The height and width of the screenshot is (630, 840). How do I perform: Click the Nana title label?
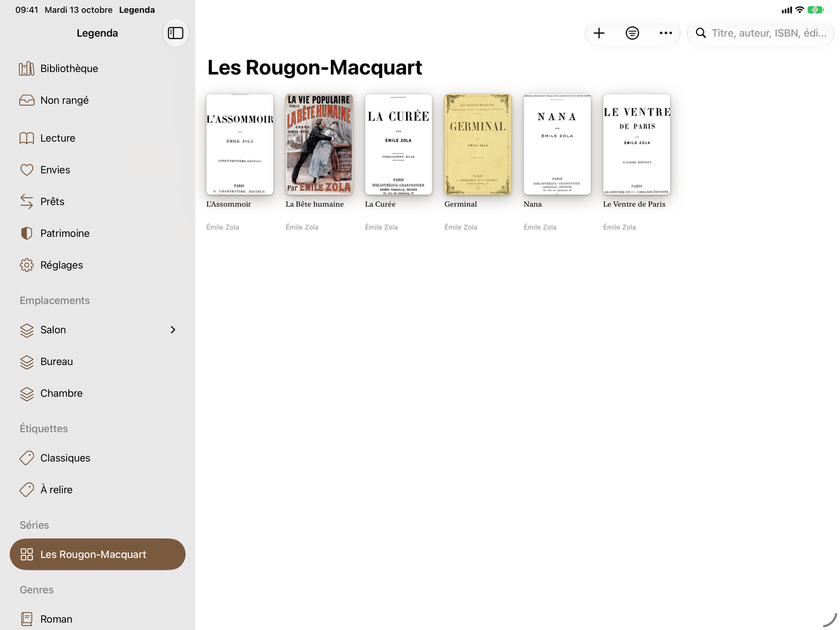click(533, 205)
